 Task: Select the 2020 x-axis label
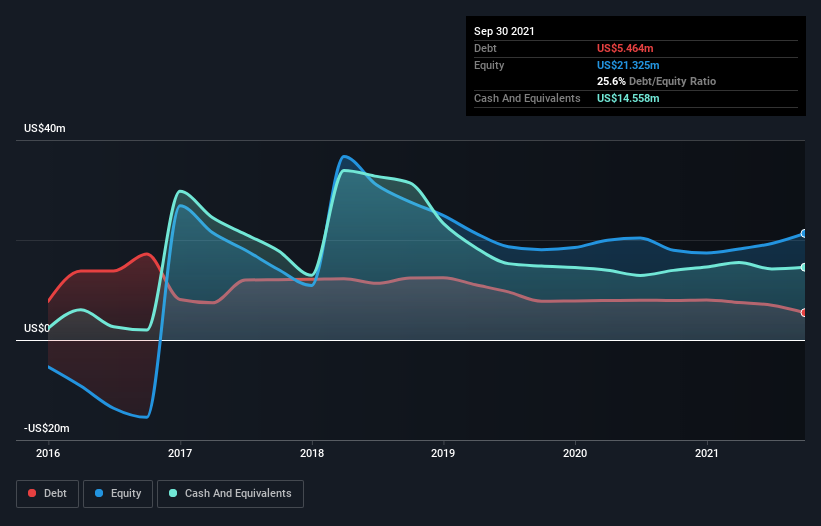click(575, 453)
